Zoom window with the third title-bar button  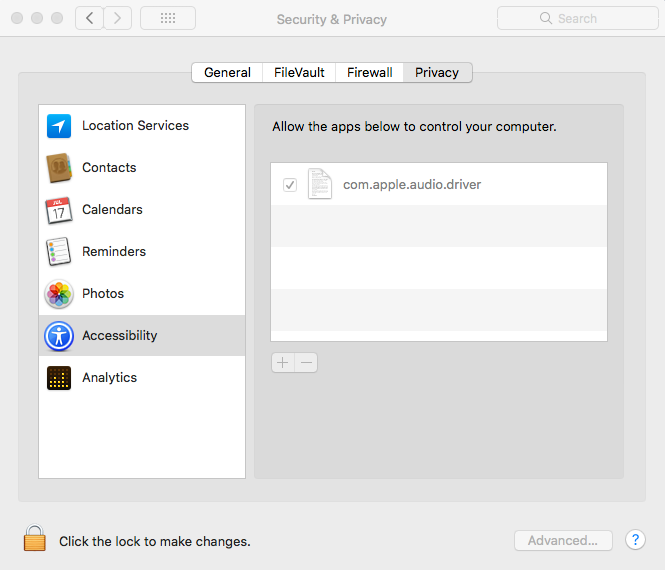[57, 18]
